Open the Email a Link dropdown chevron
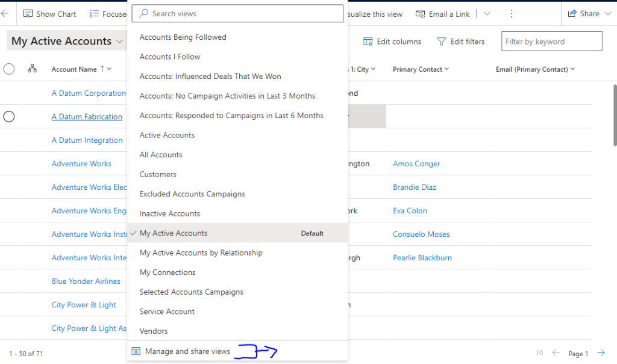Image resolution: width=617 pixels, height=364 pixels. [487, 14]
